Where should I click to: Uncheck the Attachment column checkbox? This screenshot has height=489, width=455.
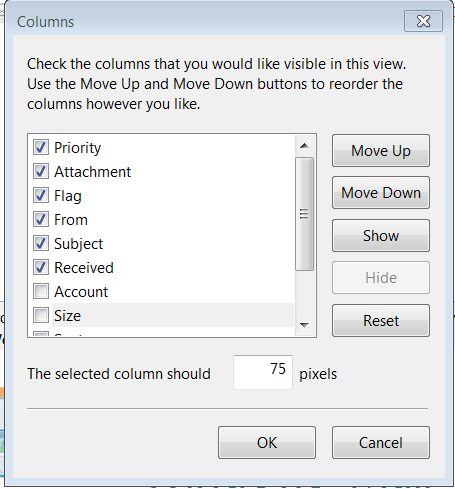tap(41, 171)
